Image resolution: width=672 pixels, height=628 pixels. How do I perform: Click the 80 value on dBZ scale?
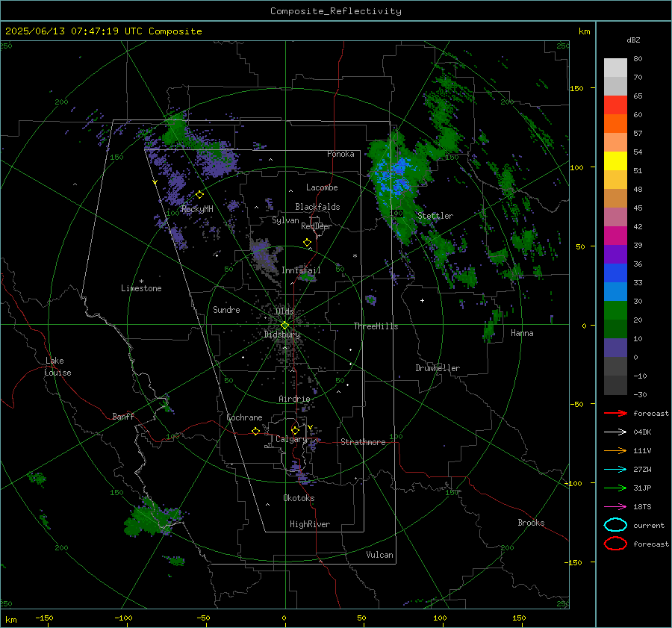pyautogui.click(x=638, y=59)
